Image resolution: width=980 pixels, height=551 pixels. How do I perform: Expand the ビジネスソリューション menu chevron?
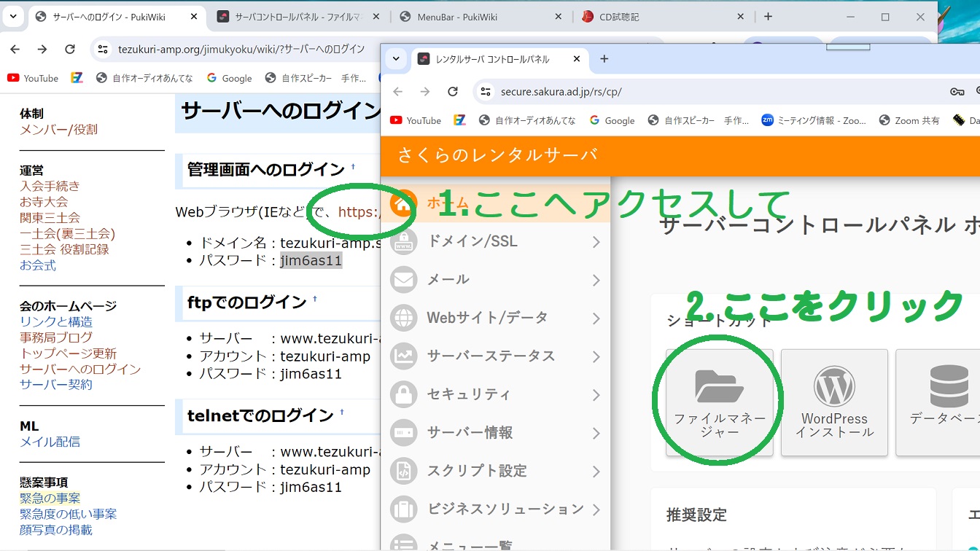[x=596, y=509]
